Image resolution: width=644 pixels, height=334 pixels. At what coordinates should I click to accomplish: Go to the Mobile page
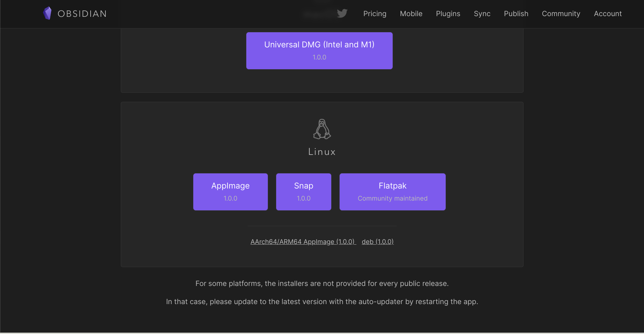coord(411,14)
